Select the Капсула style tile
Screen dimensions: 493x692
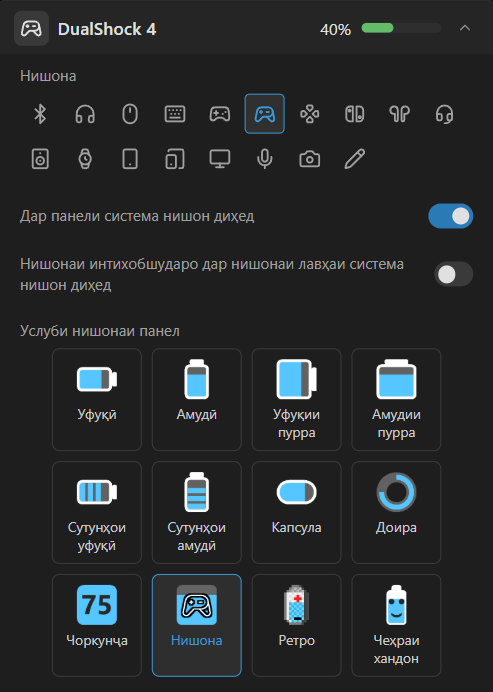(296, 512)
